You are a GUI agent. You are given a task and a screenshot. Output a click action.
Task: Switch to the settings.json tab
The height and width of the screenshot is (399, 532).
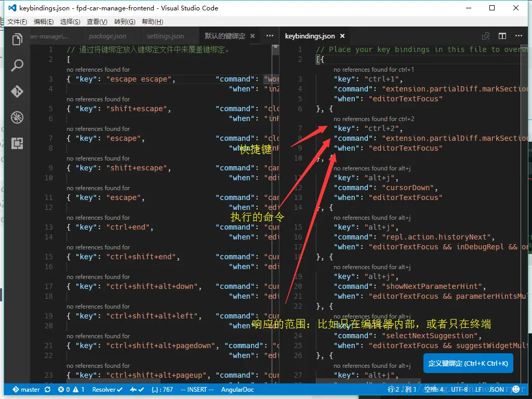(165, 36)
